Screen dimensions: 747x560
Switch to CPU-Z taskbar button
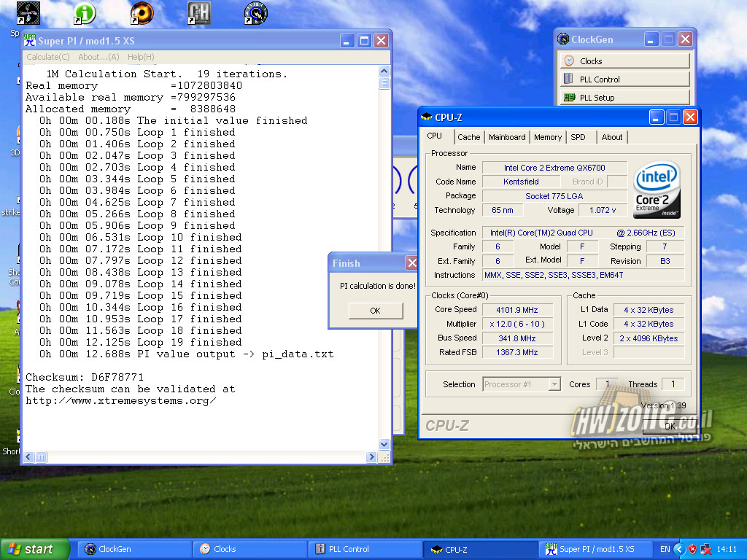[x=481, y=549]
